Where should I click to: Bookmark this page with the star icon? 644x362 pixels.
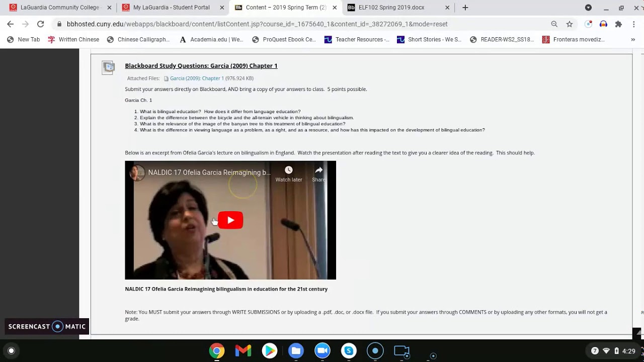click(570, 24)
